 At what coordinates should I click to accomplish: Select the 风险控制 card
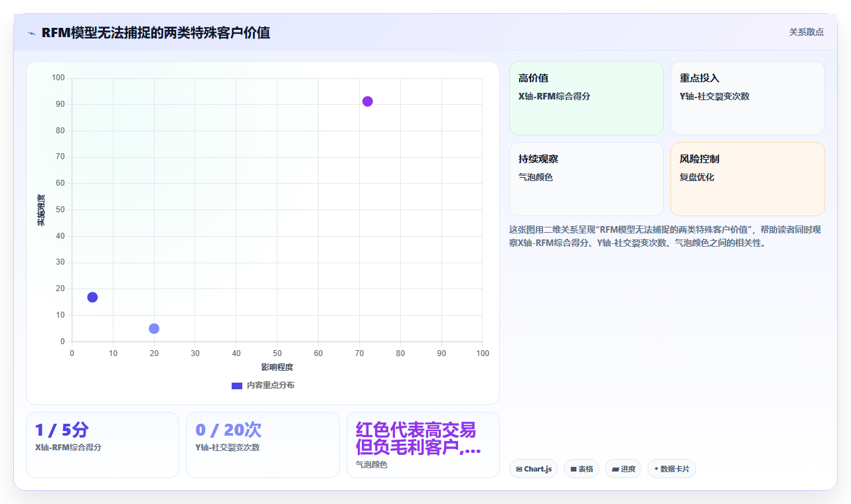pos(747,179)
